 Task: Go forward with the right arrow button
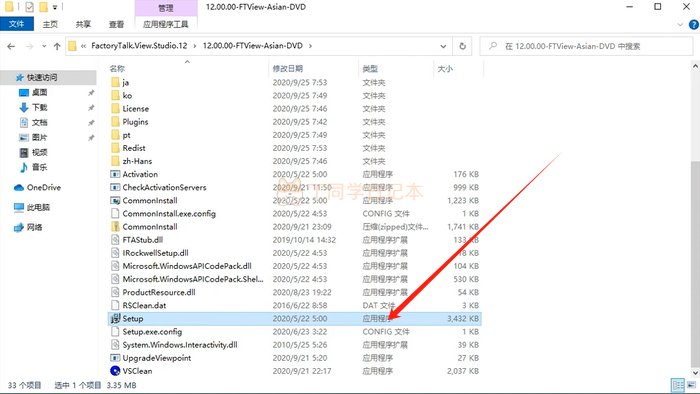pos(29,46)
